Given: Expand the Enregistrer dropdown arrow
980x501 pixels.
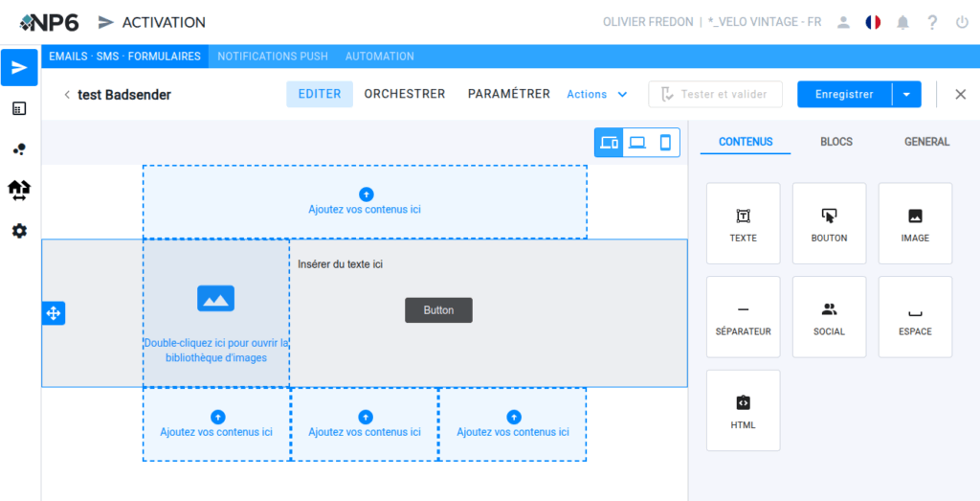Looking at the screenshot, I should pos(907,95).
